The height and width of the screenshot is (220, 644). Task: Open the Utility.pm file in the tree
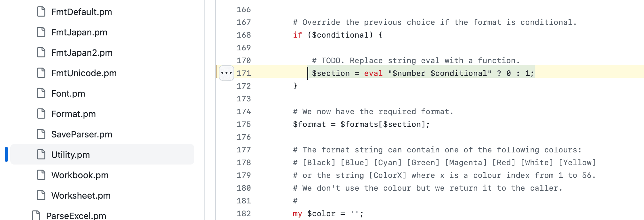(71, 155)
